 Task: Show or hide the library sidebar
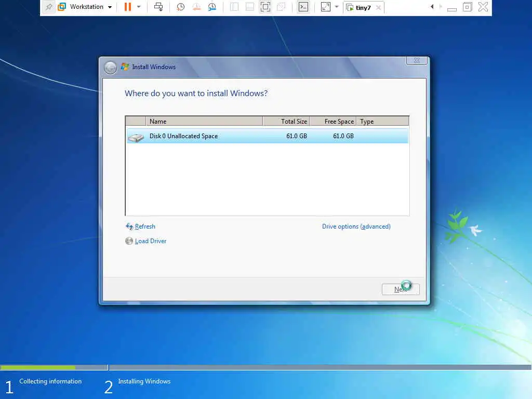coord(234,7)
